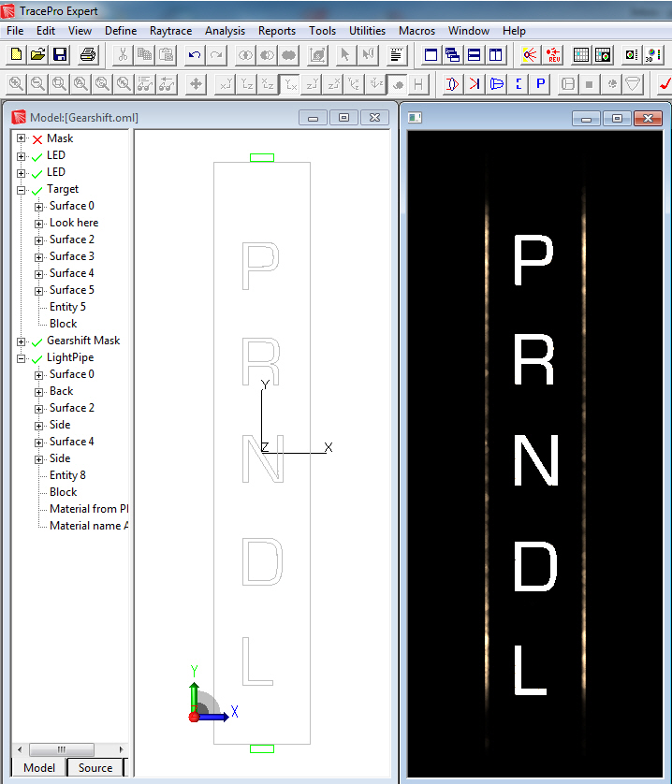Switch to the Source tab
Viewport: 672px width, 784px height.
[95, 767]
